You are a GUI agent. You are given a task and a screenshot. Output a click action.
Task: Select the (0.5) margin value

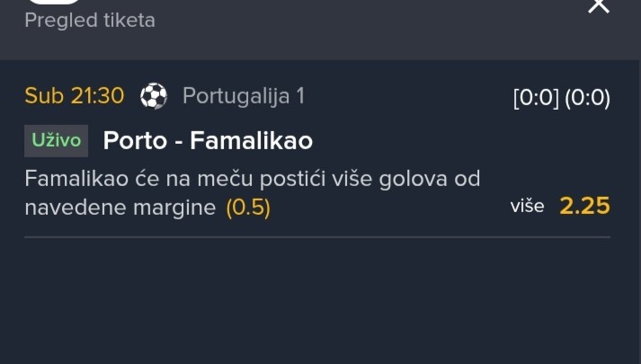coord(248,208)
